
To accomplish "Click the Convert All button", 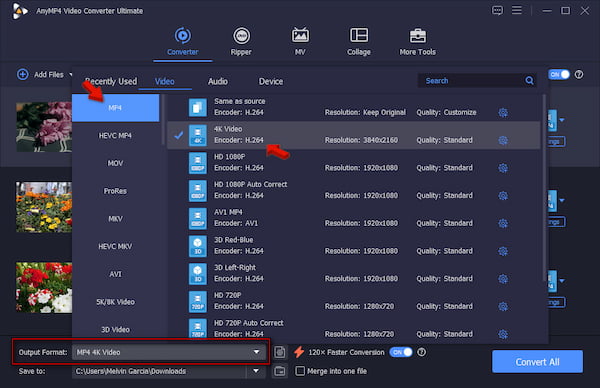I will pyautogui.click(x=537, y=362).
